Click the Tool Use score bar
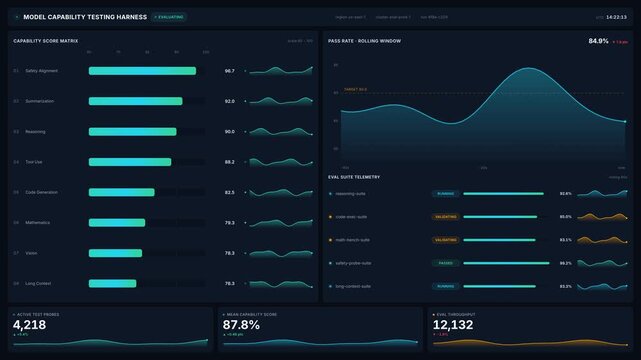Viewport: 641px width, 360px height. pyautogui.click(x=130, y=162)
